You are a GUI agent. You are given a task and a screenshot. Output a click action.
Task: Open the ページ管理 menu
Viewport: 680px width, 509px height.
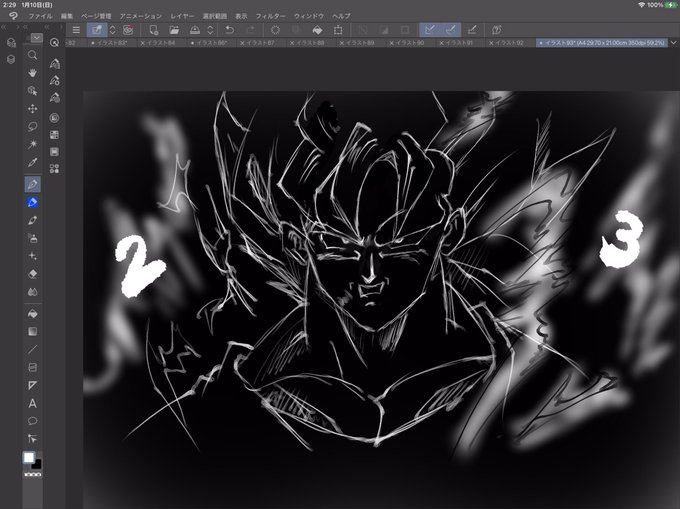point(96,16)
